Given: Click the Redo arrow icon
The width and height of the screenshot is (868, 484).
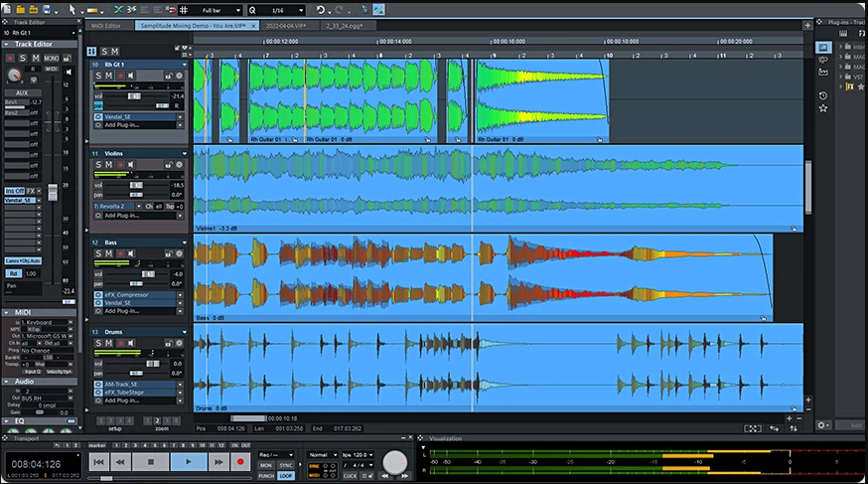Looking at the screenshot, I should (x=340, y=10).
